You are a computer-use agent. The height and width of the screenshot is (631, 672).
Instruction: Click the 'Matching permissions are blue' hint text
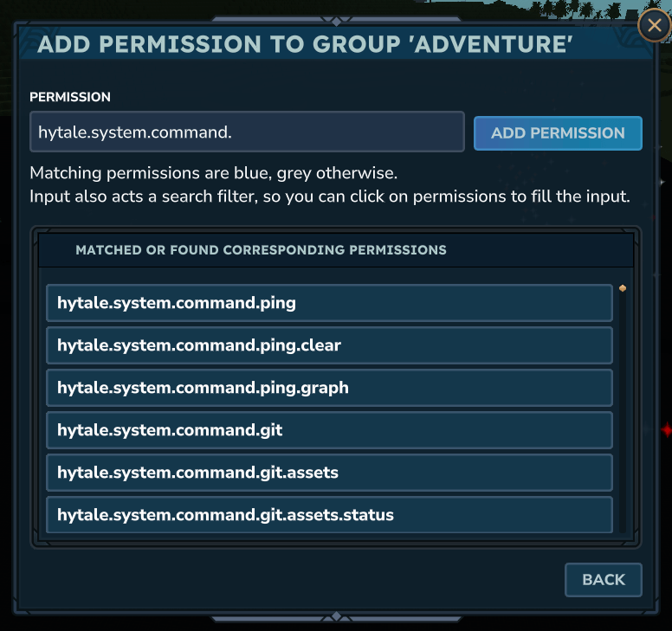pyautogui.click(x=213, y=172)
